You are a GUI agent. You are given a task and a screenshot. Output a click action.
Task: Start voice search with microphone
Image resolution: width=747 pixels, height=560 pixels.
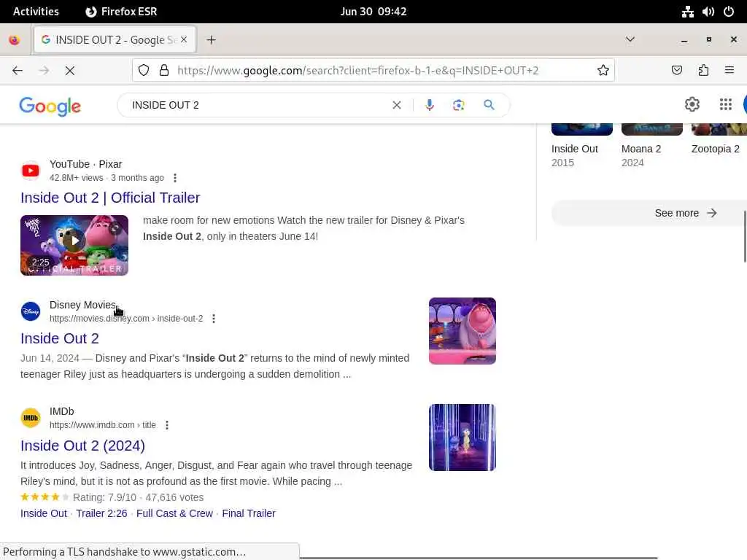429,105
